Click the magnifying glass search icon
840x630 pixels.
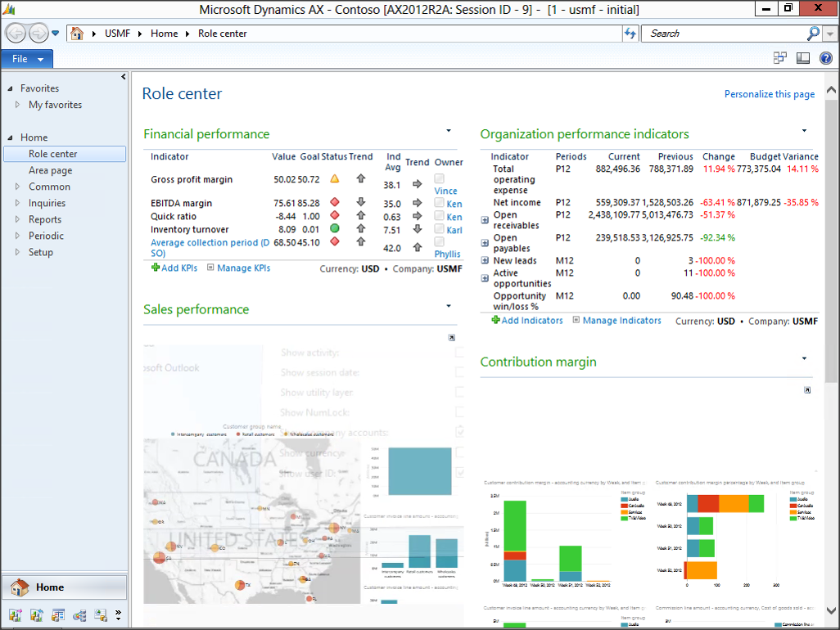click(812, 34)
